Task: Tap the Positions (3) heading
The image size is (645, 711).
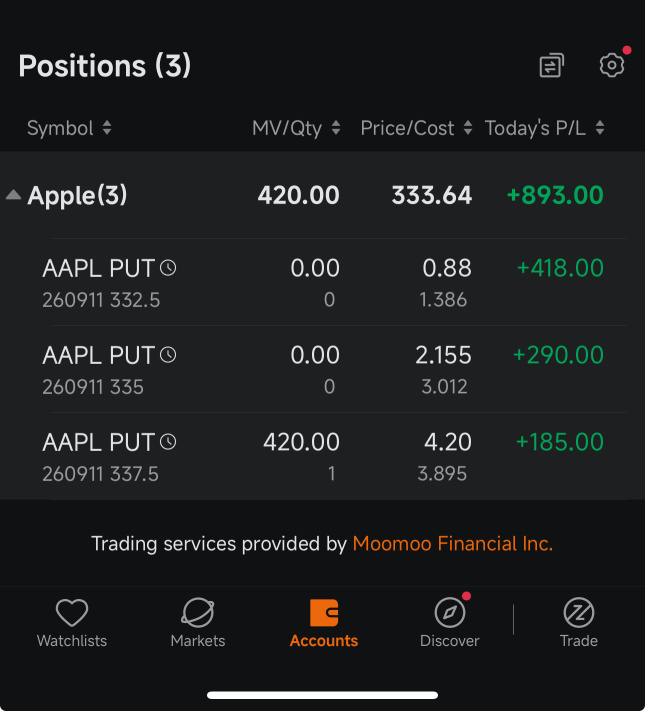Action: point(105,66)
